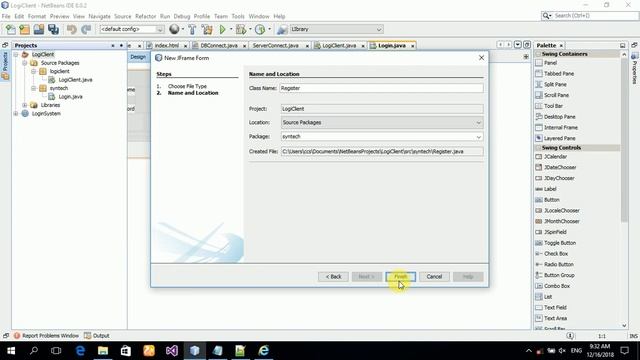
Task: Open File Explorer from the taskbar
Action: [x=103, y=351]
